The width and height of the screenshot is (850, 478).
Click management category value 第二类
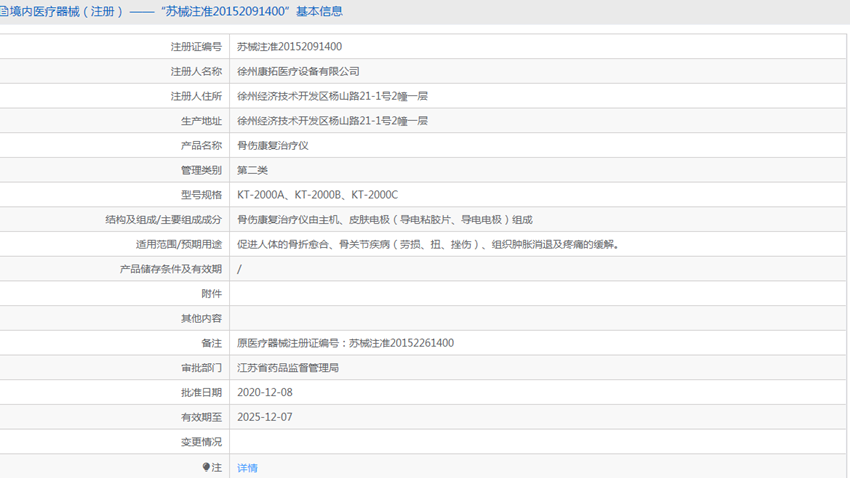pos(252,170)
